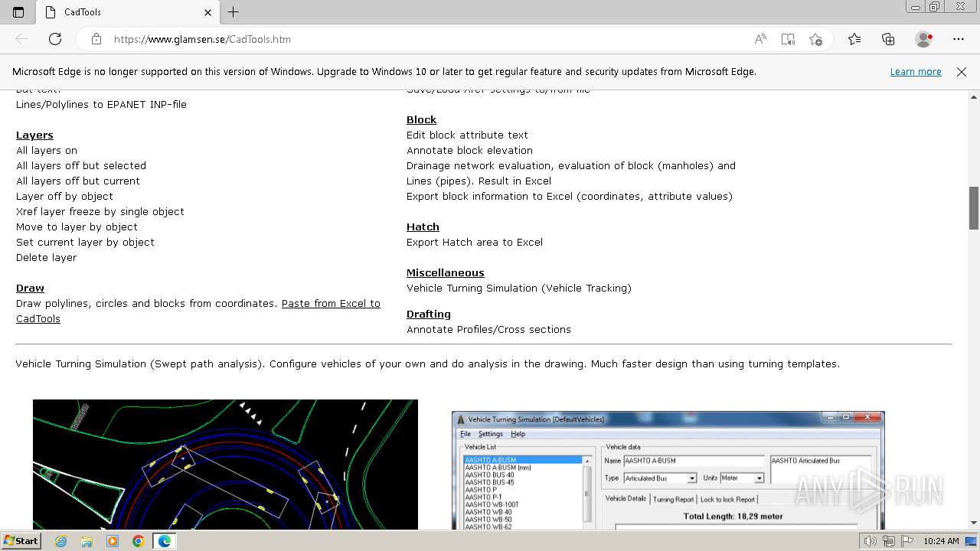Viewport: 980px width, 551px height.
Task: Click scrollbar up arrow
Action: coord(974,97)
